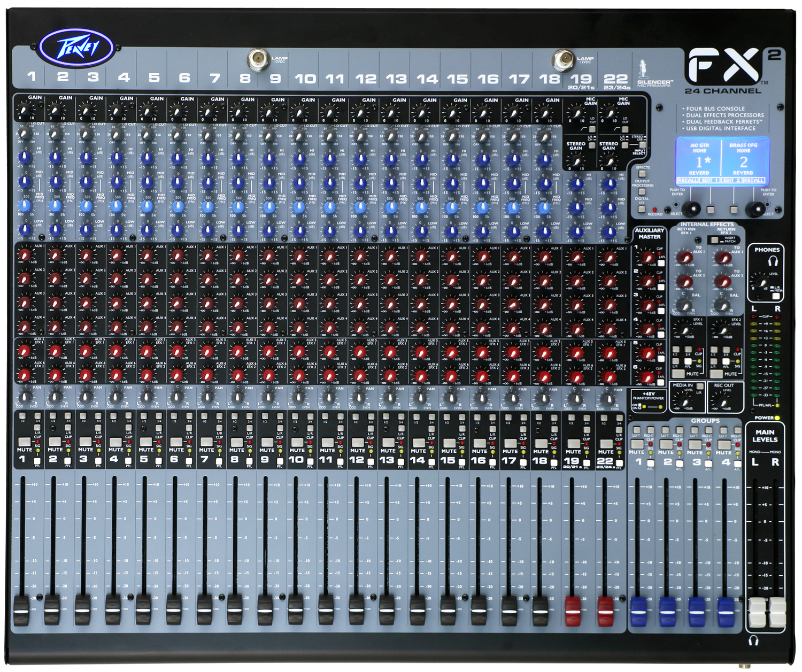Screen dimensions: 802x672
Task: Click Auxiliary Master 2 level knob
Action: tap(648, 282)
